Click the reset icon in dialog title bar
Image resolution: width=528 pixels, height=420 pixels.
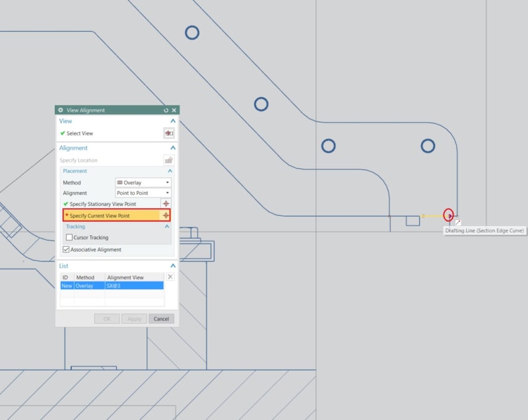coord(166,110)
